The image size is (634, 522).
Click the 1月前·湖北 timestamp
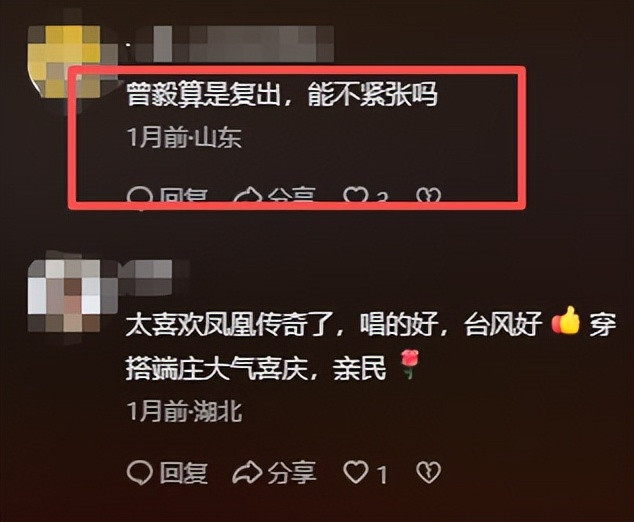[184, 411]
